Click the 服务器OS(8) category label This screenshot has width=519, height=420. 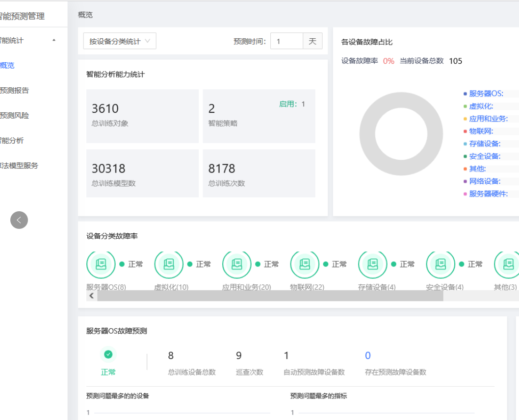[106, 287]
